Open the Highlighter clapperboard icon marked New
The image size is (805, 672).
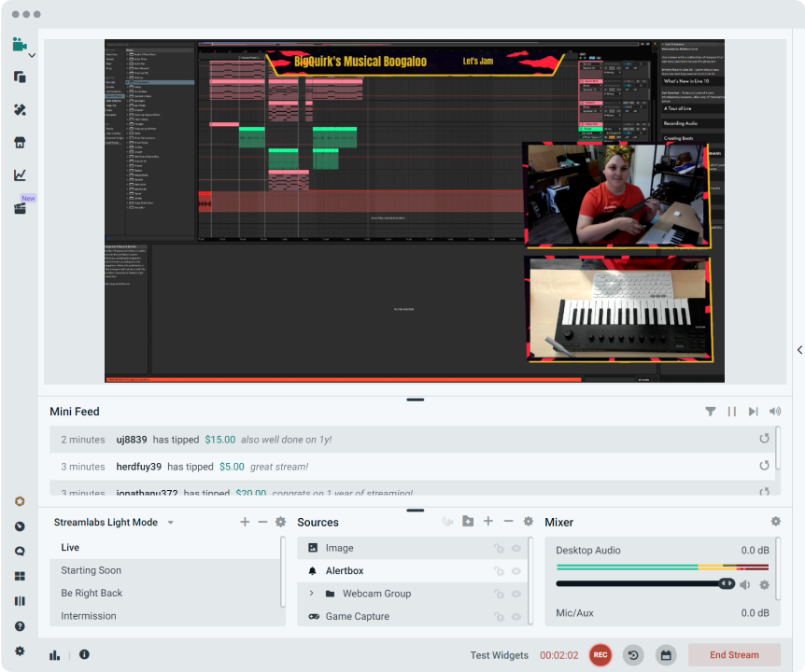[20, 208]
